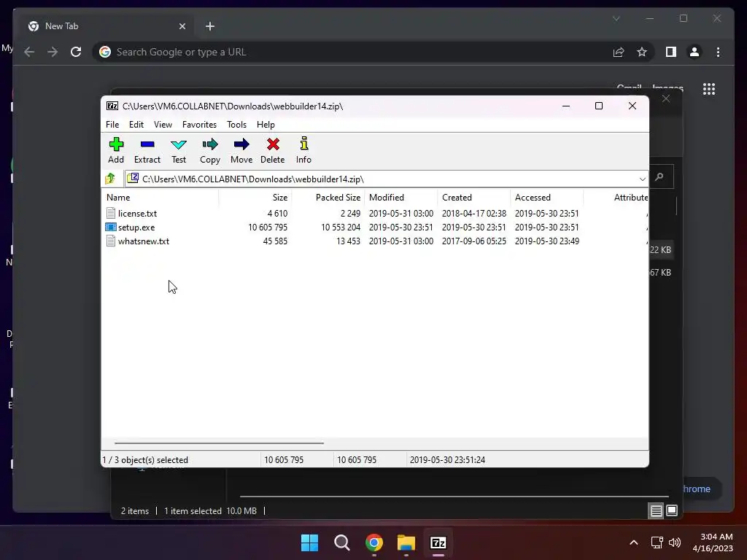Close the New Tab tab

(182, 26)
